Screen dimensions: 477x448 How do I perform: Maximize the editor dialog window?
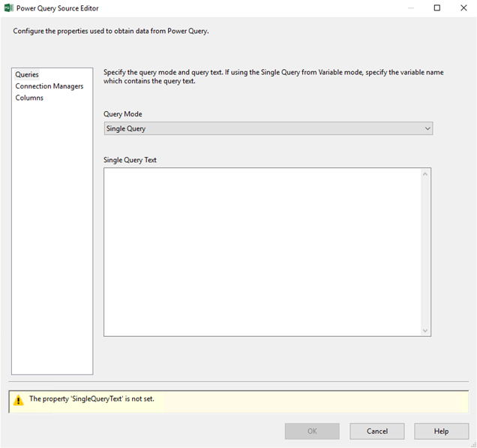[x=437, y=8]
